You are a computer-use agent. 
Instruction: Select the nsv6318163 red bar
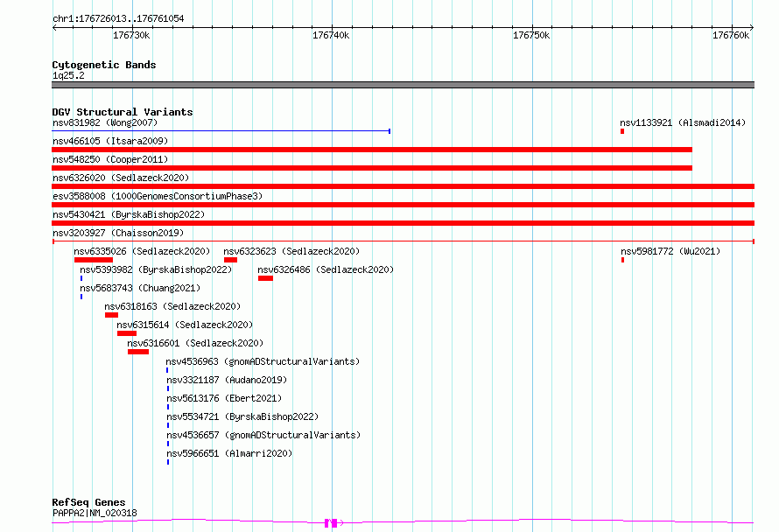tap(111, 315)
